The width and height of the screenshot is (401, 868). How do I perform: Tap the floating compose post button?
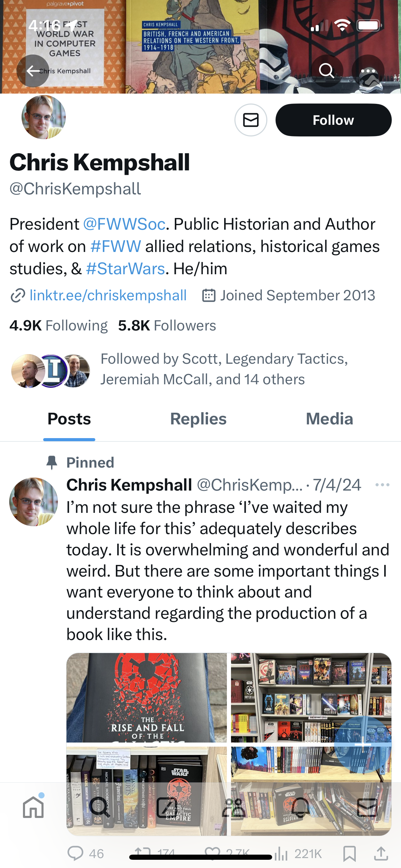click(x=363, y=745)
